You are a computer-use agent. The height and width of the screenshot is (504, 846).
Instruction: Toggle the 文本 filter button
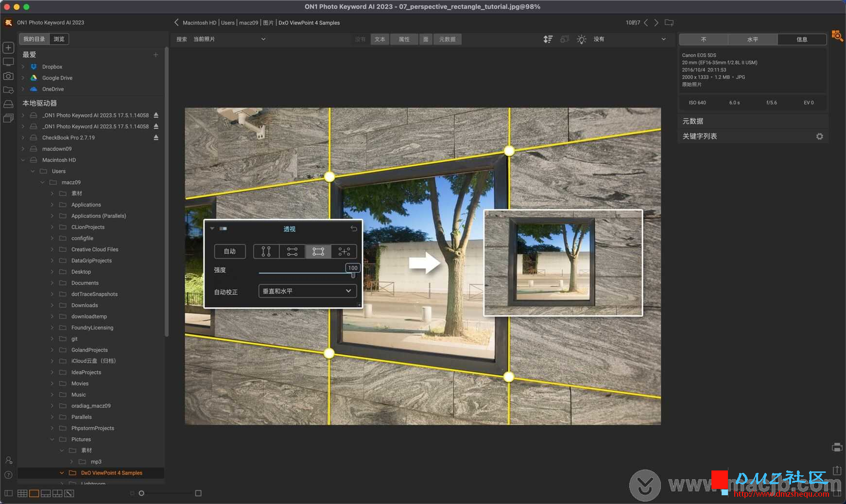tap(380, 39)
